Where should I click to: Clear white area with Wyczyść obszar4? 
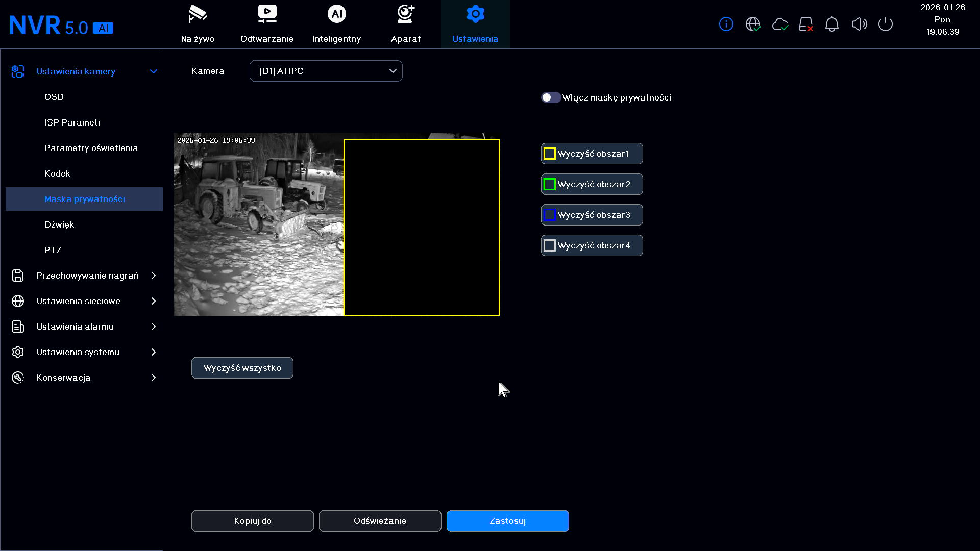[592, 245]
